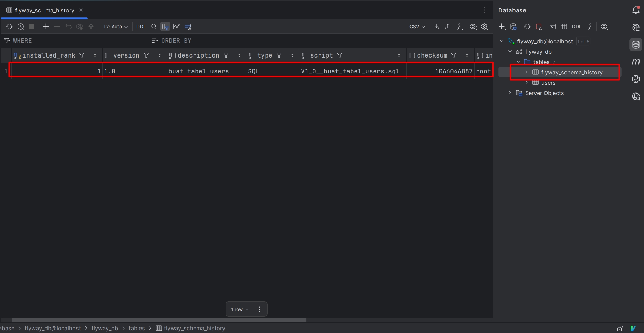The height and width of the screenshot is (333, 644).
Task: Select the checksum cell 1066046887
Action: (x=440, y=71)
